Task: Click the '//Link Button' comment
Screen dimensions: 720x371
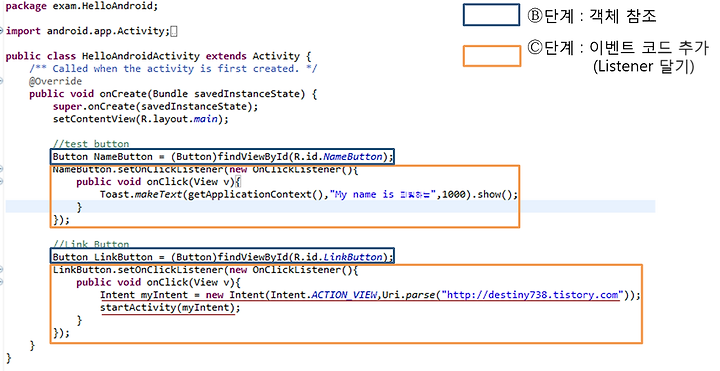Action: click(x=90, y=244)
